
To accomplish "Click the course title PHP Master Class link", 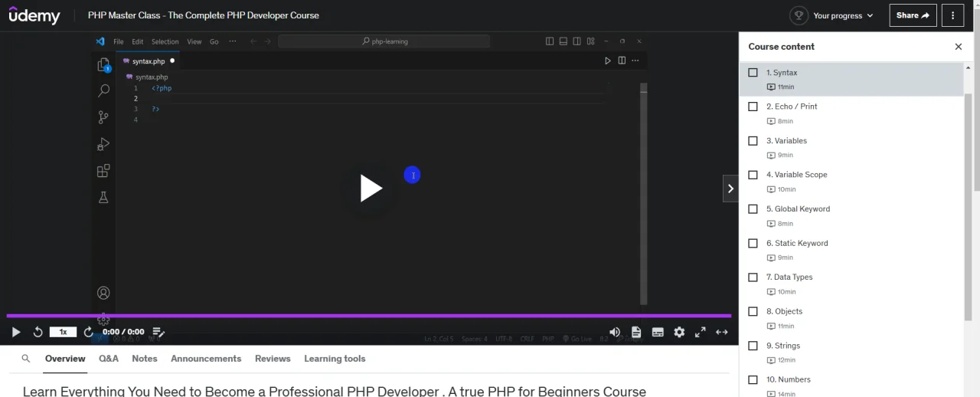I will point(204,15).
